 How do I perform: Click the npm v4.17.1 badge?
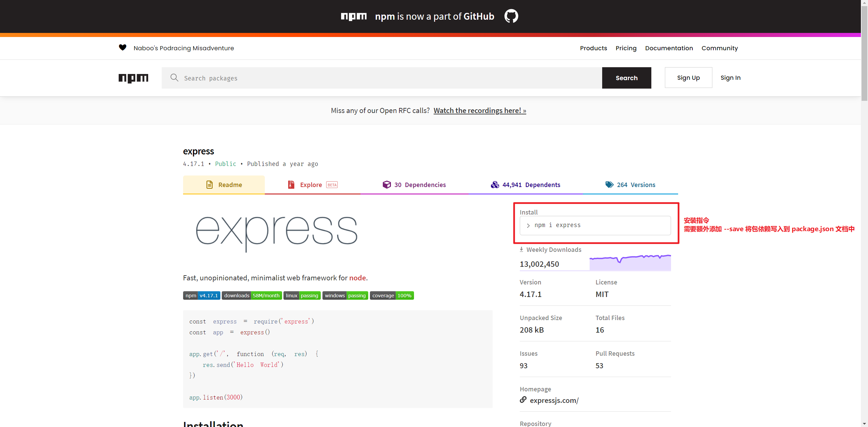click(x=202, y=296)
